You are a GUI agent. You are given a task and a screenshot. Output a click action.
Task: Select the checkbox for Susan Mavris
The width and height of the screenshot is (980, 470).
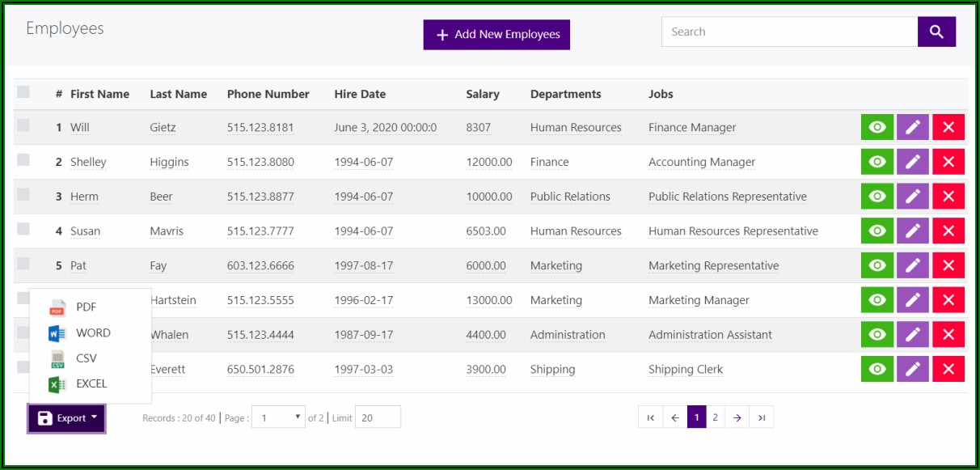coord(23,229)
